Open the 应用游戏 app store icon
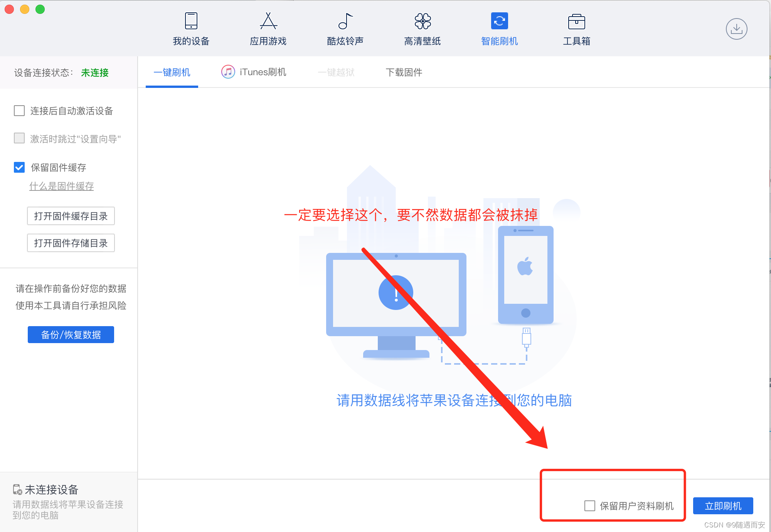771x532 pixels. coord(268,21)
